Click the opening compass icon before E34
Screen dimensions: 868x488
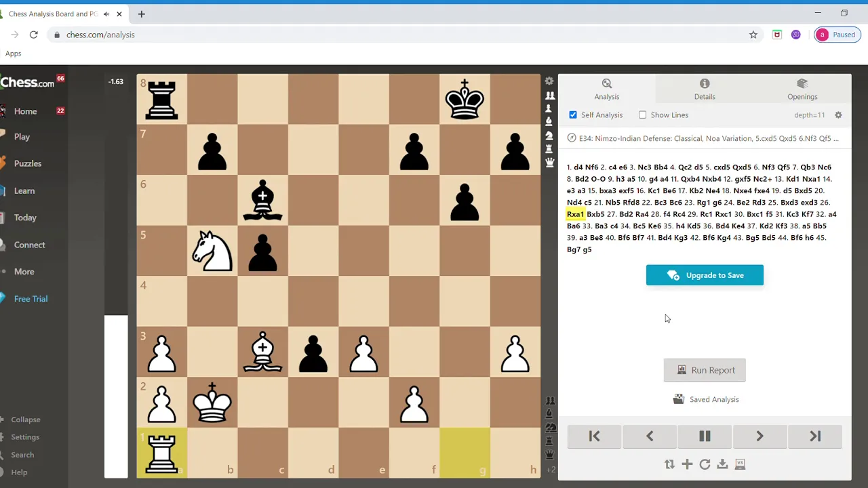[572, 138]
